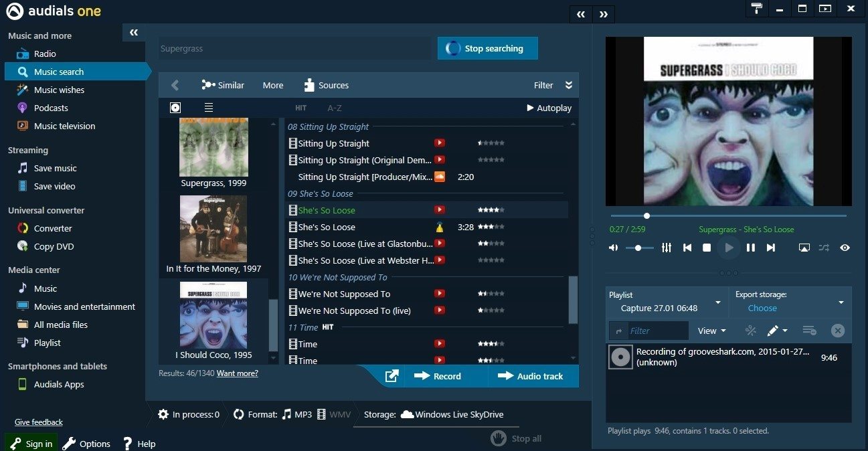Click the Sign in button
The height and width of the screenshot is (451, 868).
(x=31, y=443)
